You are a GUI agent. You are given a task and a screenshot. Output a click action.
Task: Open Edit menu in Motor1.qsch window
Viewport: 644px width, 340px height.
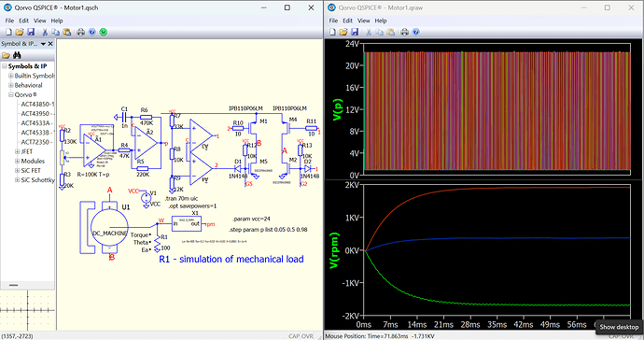click(24, 21)
